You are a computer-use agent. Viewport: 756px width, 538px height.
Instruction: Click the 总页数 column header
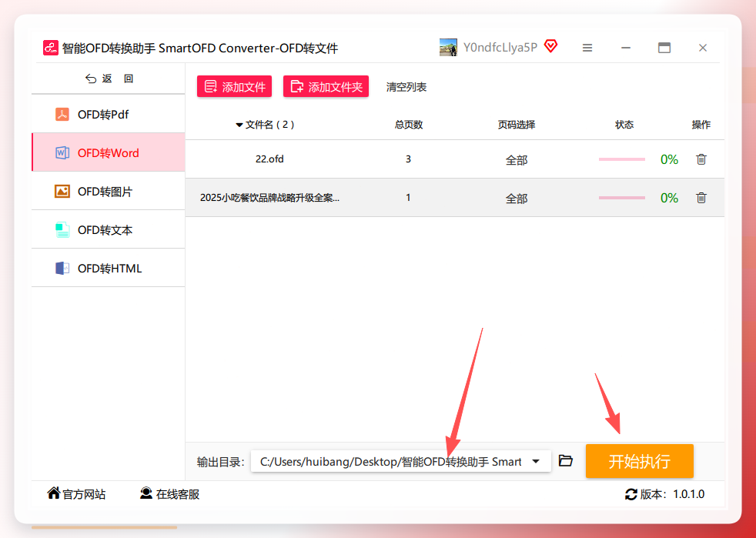pos(408,125)
